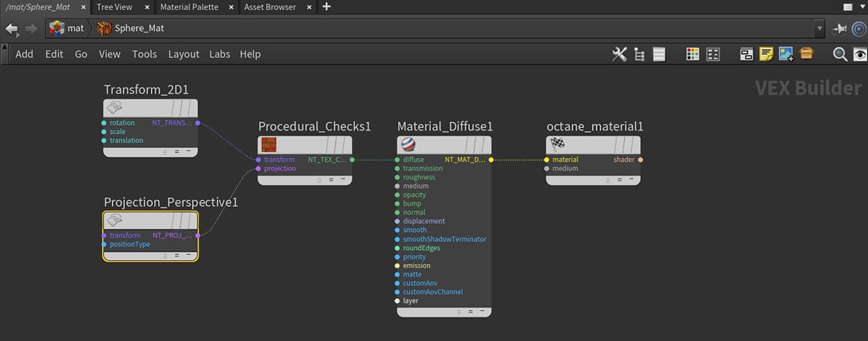Collapse the Material_Diffuse1 node inputs
Viewport: 868px width, 341px height.
(481, 312)
